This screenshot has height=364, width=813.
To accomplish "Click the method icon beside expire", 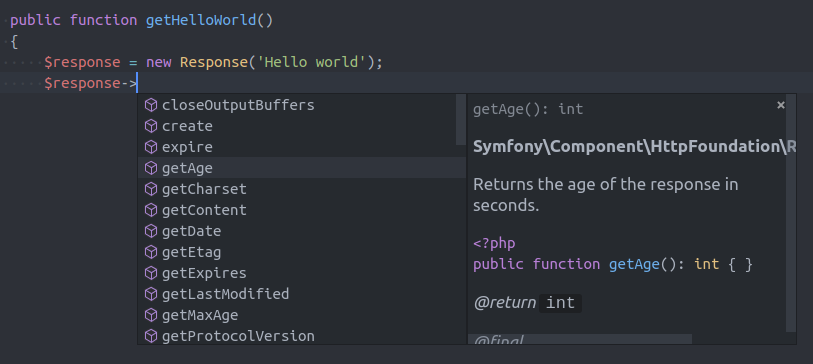I will (x=151, y=147).
